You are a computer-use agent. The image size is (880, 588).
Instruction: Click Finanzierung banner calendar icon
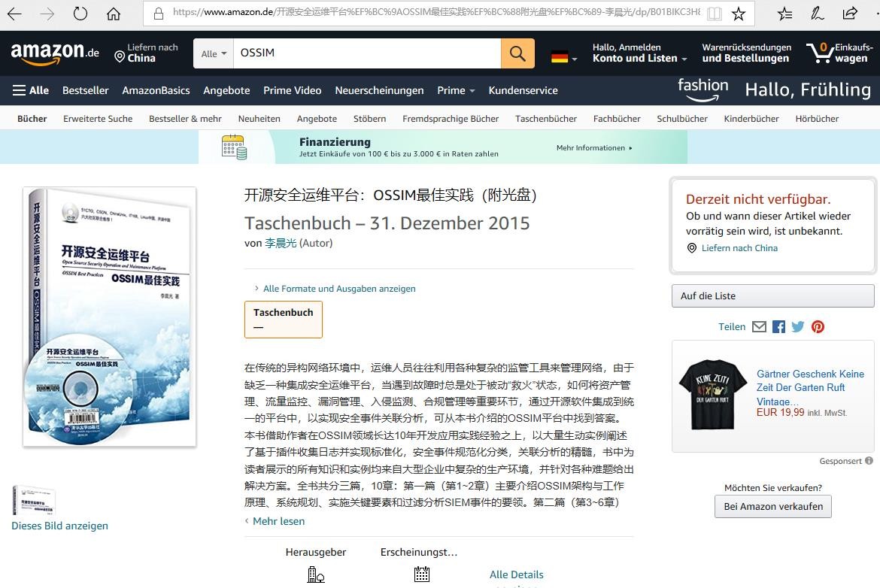(x=234, y=147)
